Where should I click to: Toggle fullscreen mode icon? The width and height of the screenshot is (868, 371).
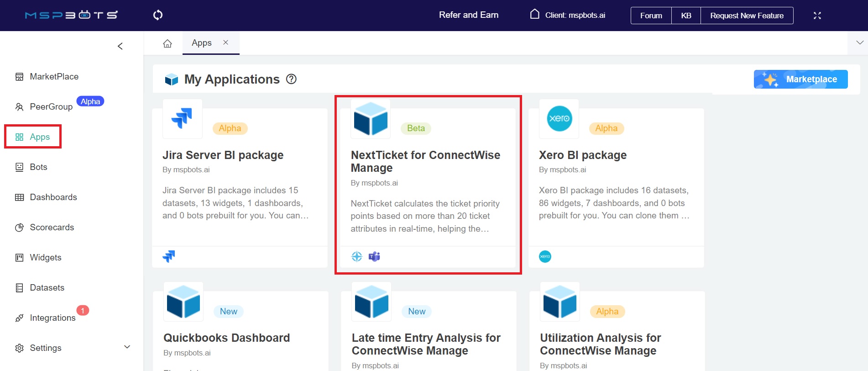pyautogui.click(x=817, y=16)
